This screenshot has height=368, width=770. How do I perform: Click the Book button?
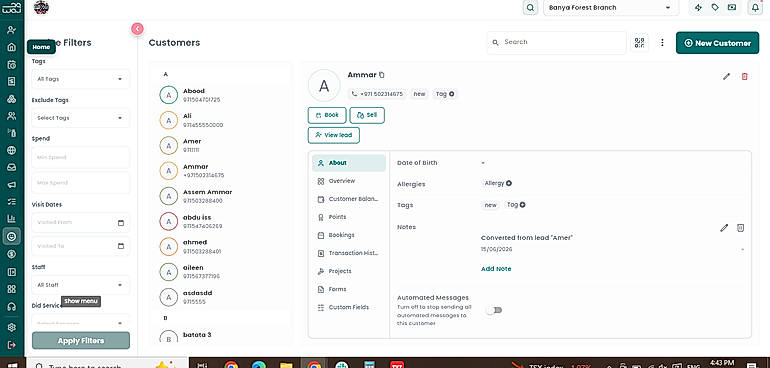click(327, 115)
